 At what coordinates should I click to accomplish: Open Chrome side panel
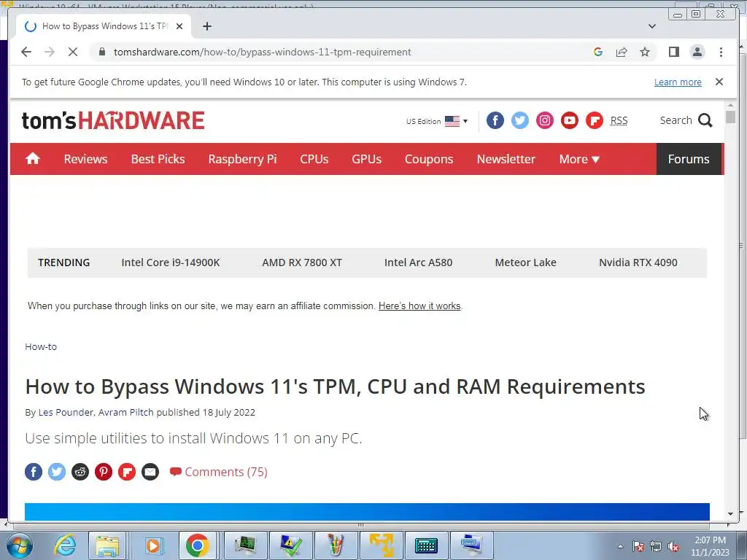click(673, 52)
